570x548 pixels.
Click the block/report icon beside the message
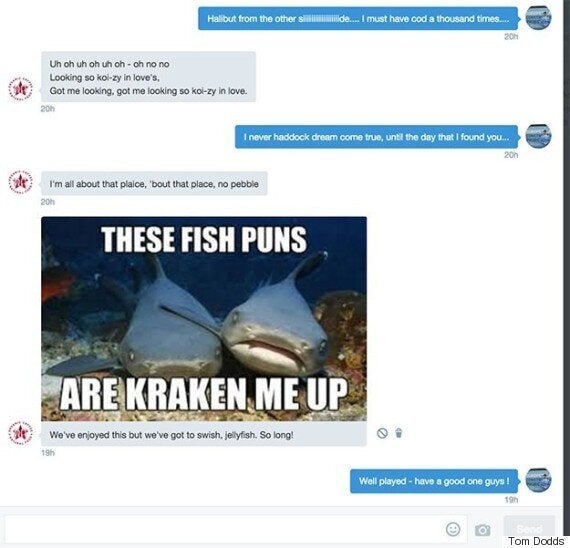click(382, 433)
